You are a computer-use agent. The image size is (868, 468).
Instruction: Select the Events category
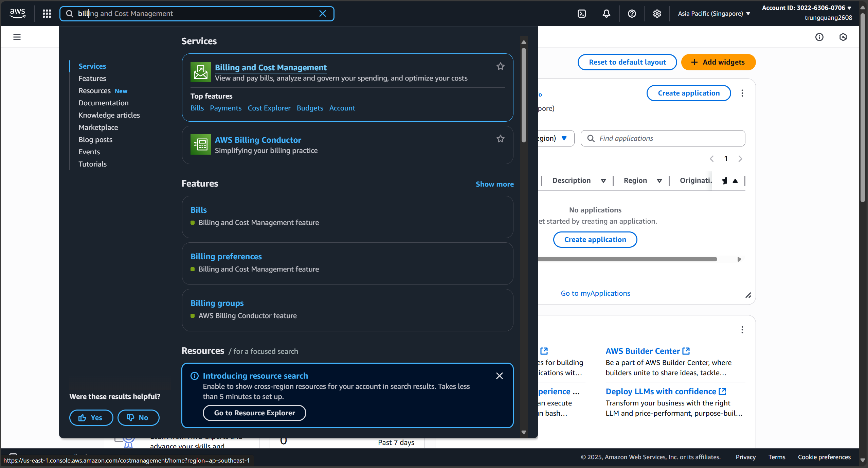[89, 152]
